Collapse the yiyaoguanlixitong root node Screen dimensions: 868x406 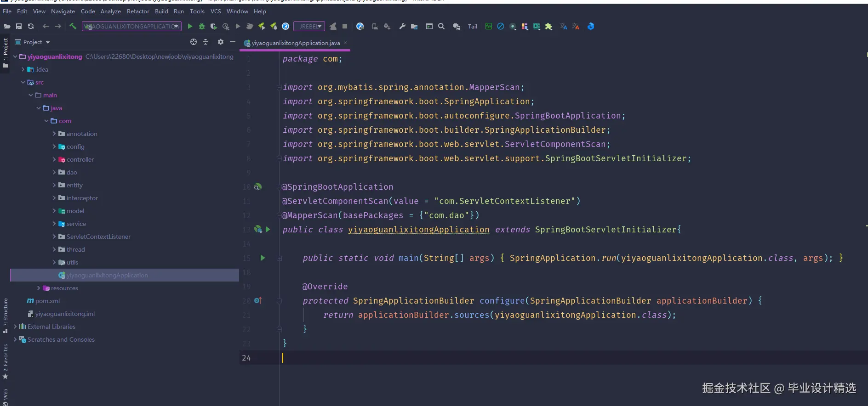tap(15, 57)
